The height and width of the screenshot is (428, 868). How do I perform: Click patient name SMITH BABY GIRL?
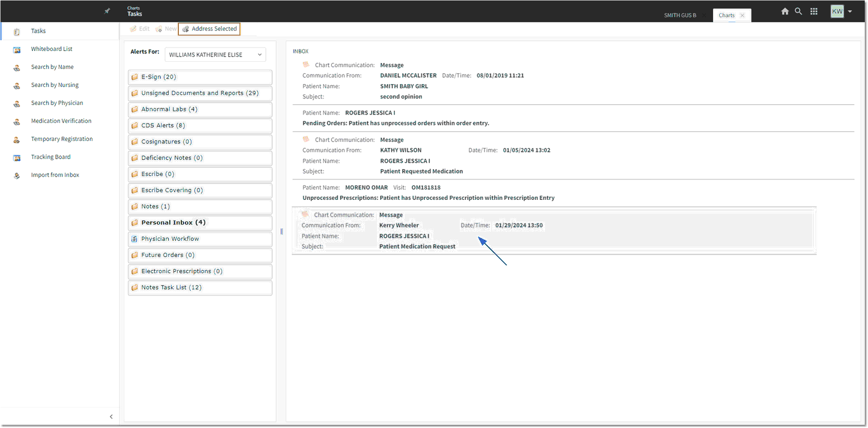[404, 86]
